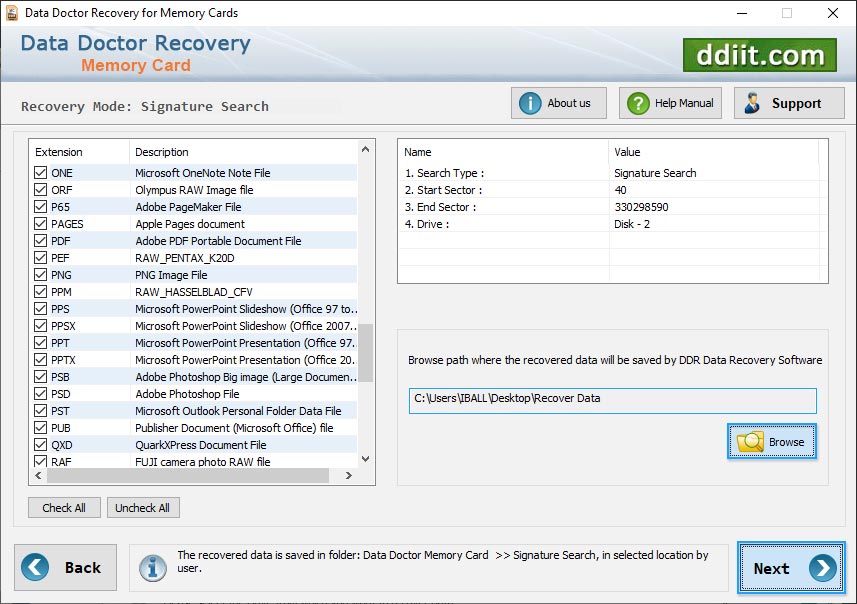Click the info icon beside the recovery folder message

152,567
